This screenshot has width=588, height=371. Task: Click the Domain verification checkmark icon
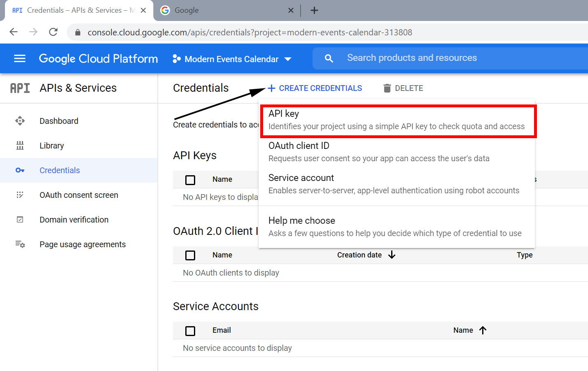pyautogui.click(x=20, y=220)
